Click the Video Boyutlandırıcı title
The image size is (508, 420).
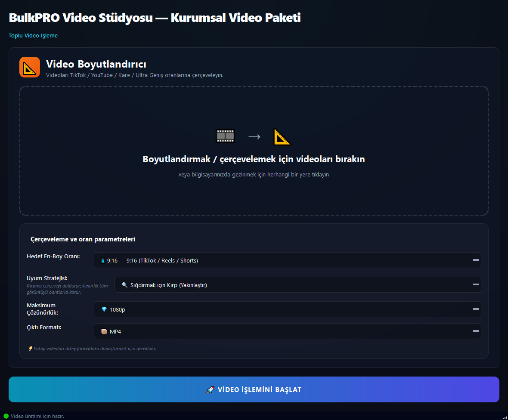(x=96, y=64)
